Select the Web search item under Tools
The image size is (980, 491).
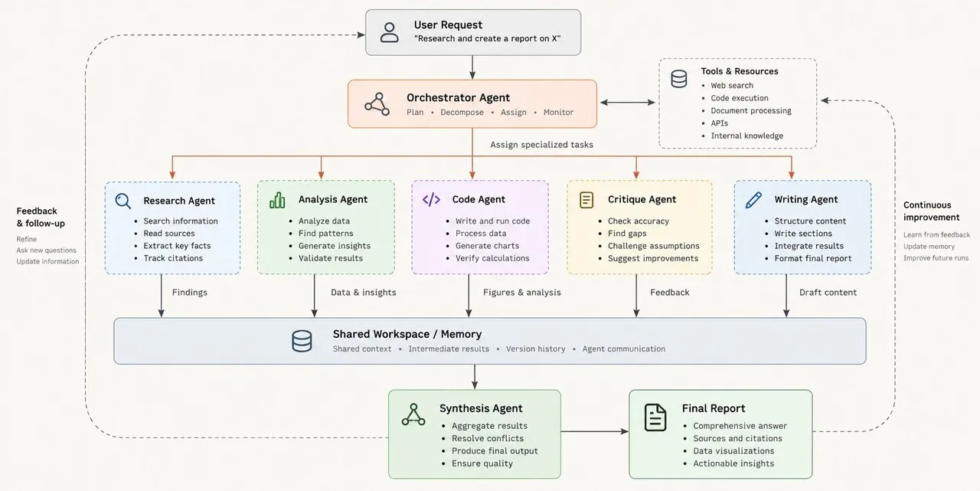[x=732, y=86]
